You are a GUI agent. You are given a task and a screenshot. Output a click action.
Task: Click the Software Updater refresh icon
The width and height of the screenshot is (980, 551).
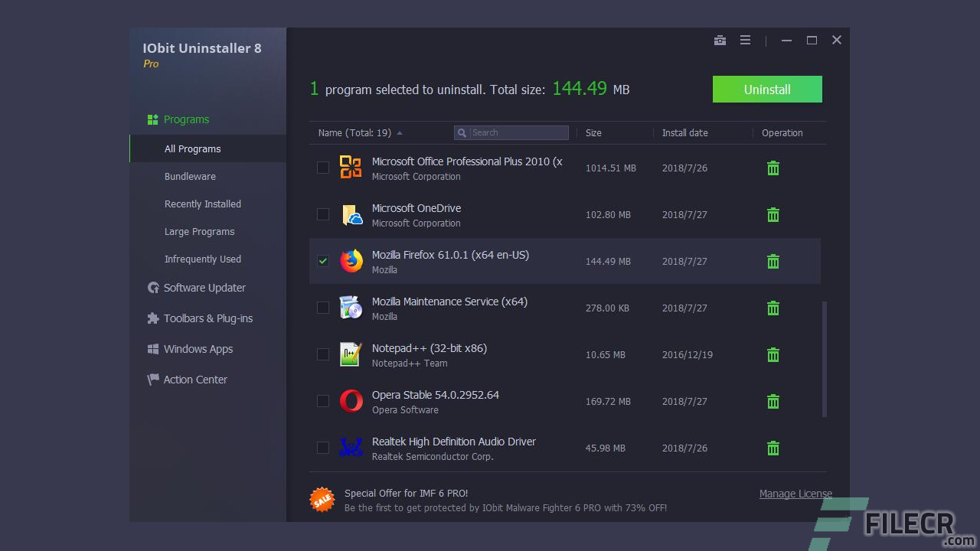click(153, 288)
